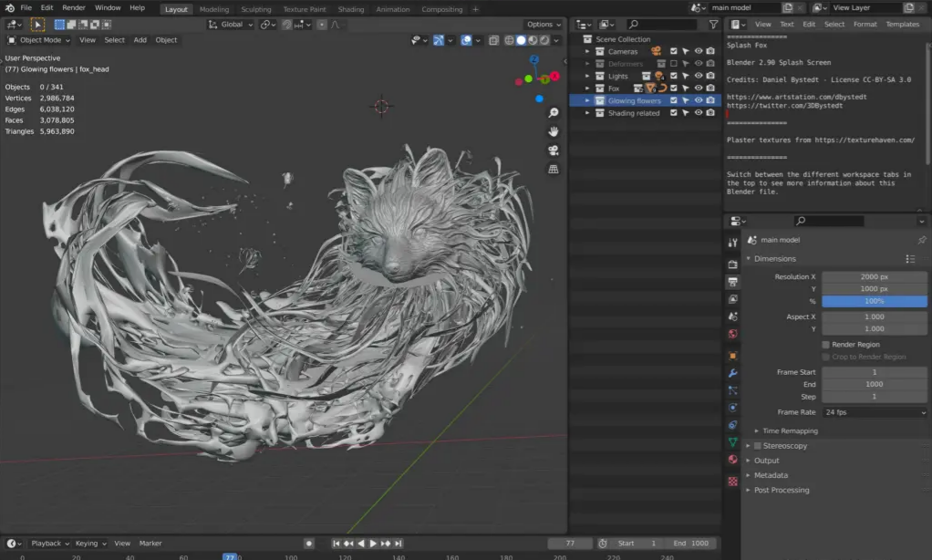Viewport: 932px width, 560px height.
Task: Open the Physics properties tab
Action: tap(733, 407)
